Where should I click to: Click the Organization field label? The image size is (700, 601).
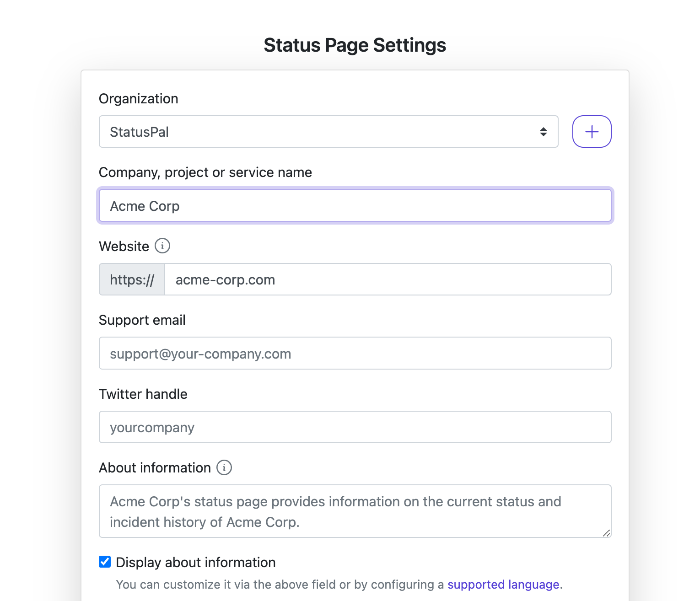[139, 99]
